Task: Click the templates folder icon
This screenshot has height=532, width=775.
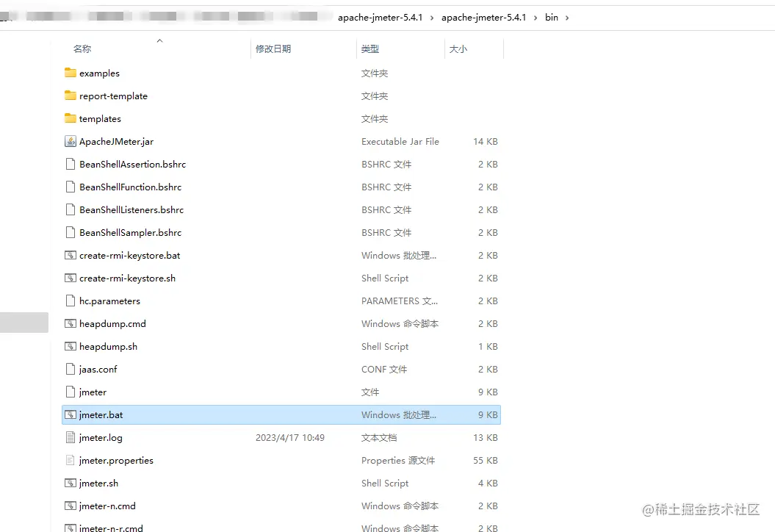Action: coord(71,118)
